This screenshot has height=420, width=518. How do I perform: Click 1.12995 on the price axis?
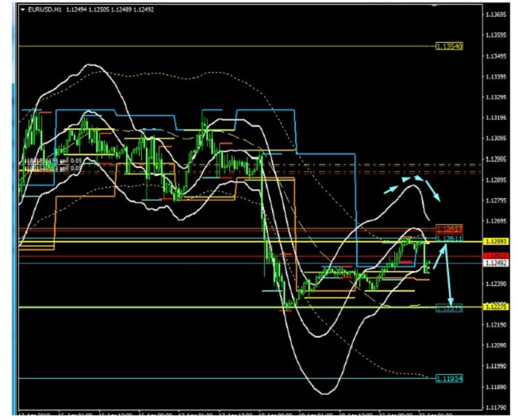click(497, 159)
